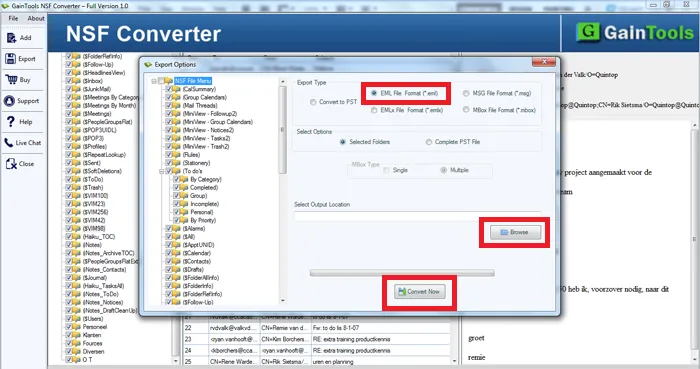Collapse the NSF File Menu tree node
Image resolution: width=700 pixels, height=369 pixels.
(x=154, y=81)
